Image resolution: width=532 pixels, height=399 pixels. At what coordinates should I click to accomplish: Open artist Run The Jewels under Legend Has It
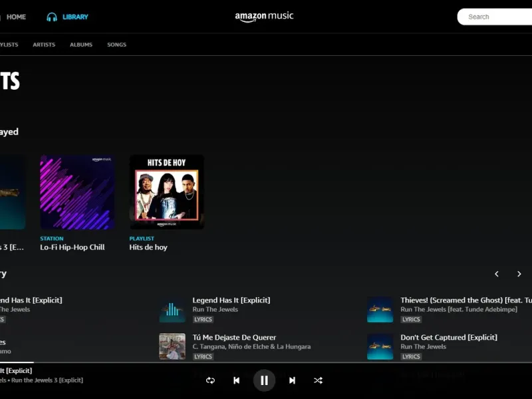[215, 309]
